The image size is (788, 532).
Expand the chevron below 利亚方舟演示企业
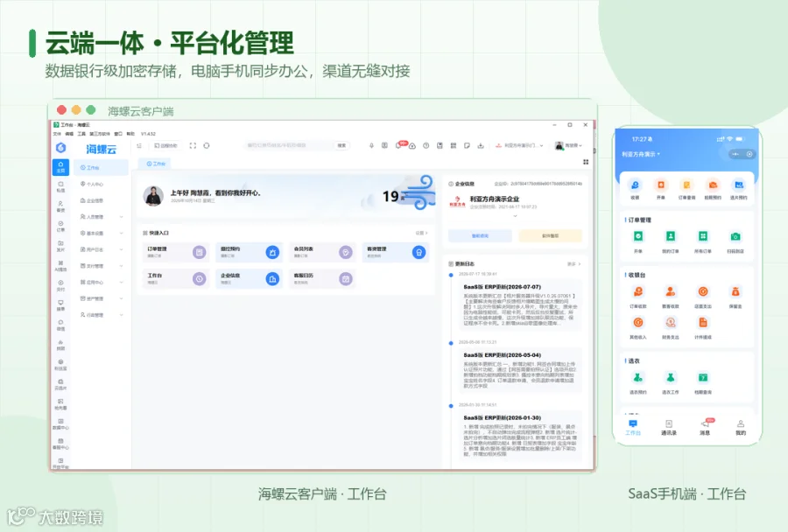pyautogui.click(x=515, y=216)
